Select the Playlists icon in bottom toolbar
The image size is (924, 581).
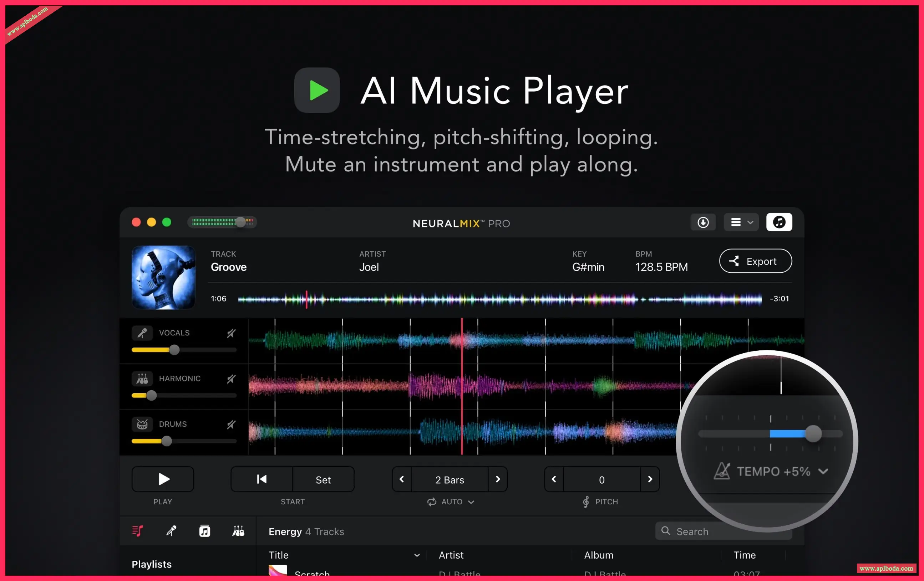point(137,531)
